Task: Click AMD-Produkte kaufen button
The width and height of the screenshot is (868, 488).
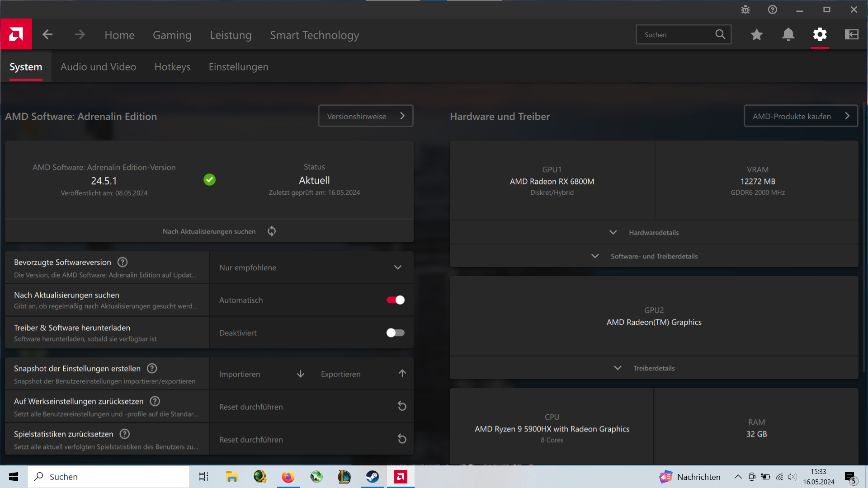Action: pyautogui.click(x=800, y=116)
